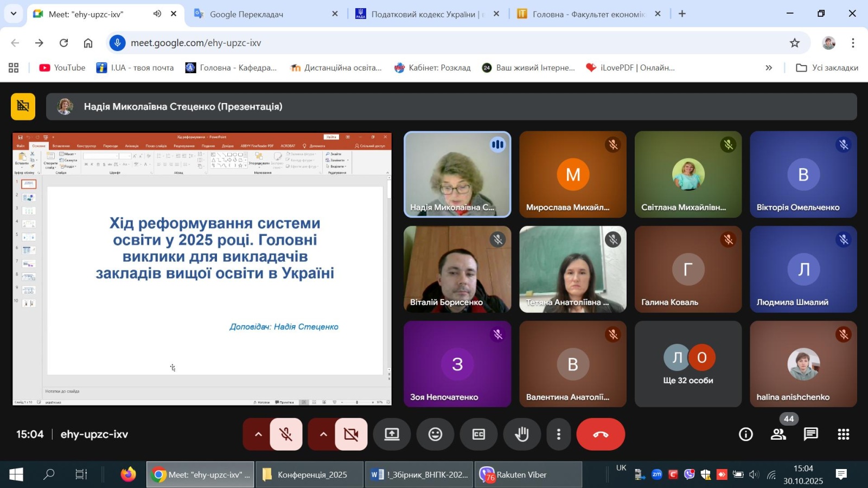Switch to Податковий кодекс України tab
868x488 pixels.
click(423, 14)
